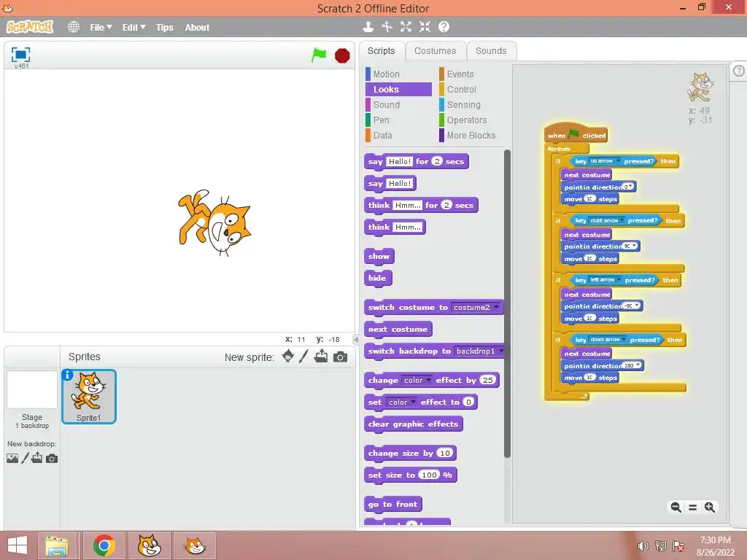Upload a backdrop from file
The image size is (747, 560).
[x=36, y=458]
